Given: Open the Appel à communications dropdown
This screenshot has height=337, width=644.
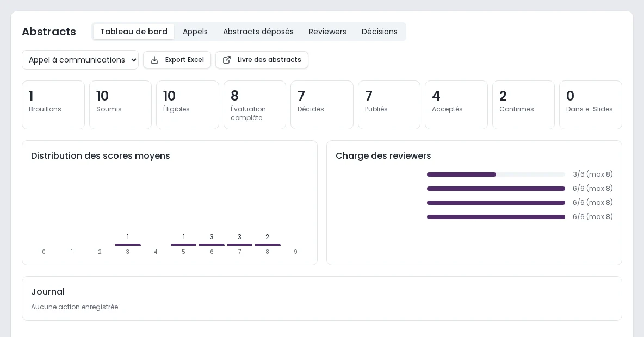Looking at the screenshot, I should [80, 60].
